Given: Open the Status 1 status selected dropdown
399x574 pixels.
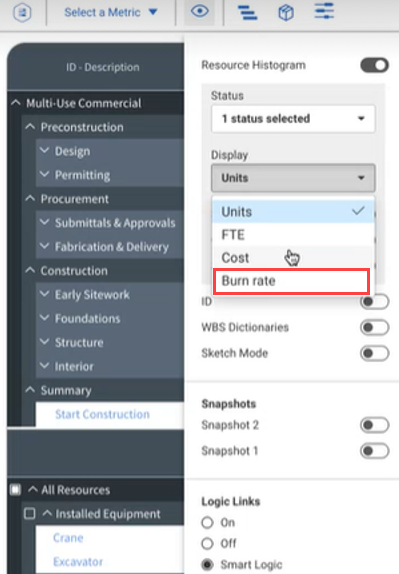Looking at the screenshot, I should coord(293,119).
